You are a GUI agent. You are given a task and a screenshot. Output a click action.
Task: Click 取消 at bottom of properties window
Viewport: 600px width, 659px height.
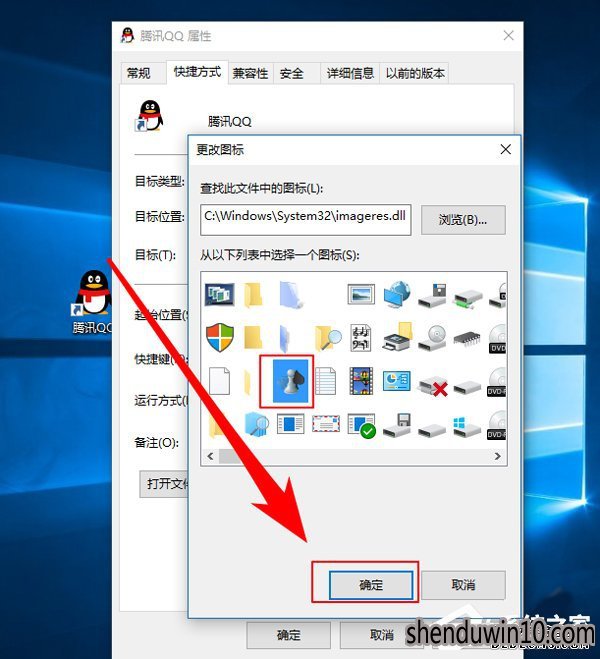pos(382,635)
